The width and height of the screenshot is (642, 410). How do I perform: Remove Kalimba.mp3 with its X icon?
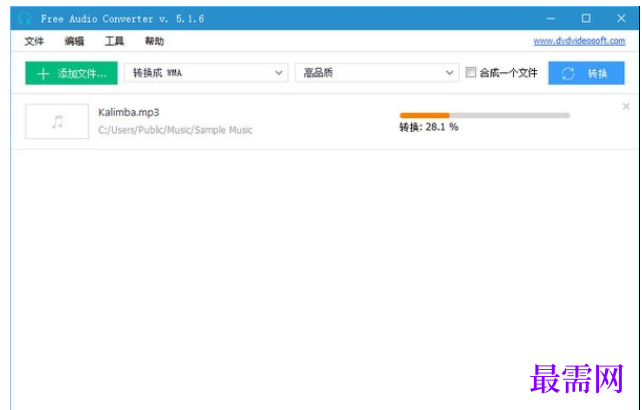pyautogui.click(x=626, y=106)
